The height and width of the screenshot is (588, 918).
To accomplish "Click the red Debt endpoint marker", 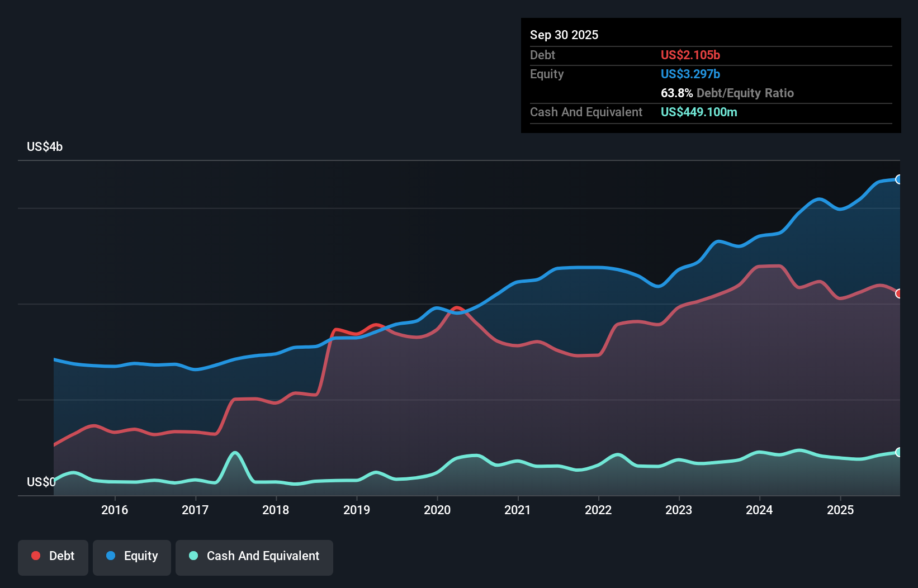I will (899, 293).
